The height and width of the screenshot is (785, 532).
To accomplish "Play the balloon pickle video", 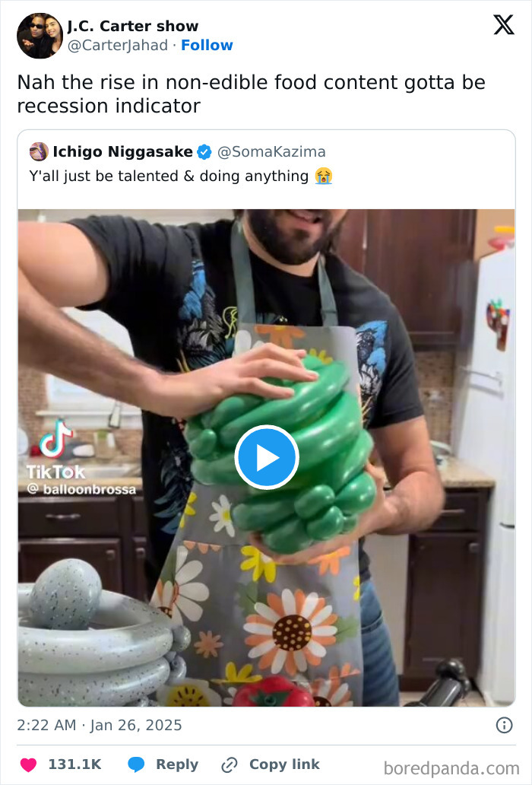I will tap(266, 456).
